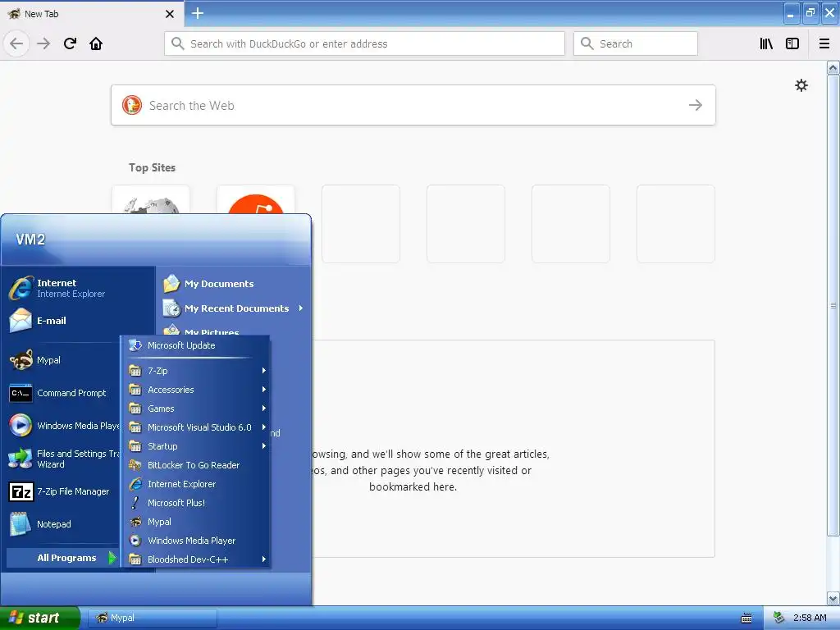Click the VM2 user name header
The width and height of the screenshot is (840, 630).
pyautogui.click(x=30, y=239)
